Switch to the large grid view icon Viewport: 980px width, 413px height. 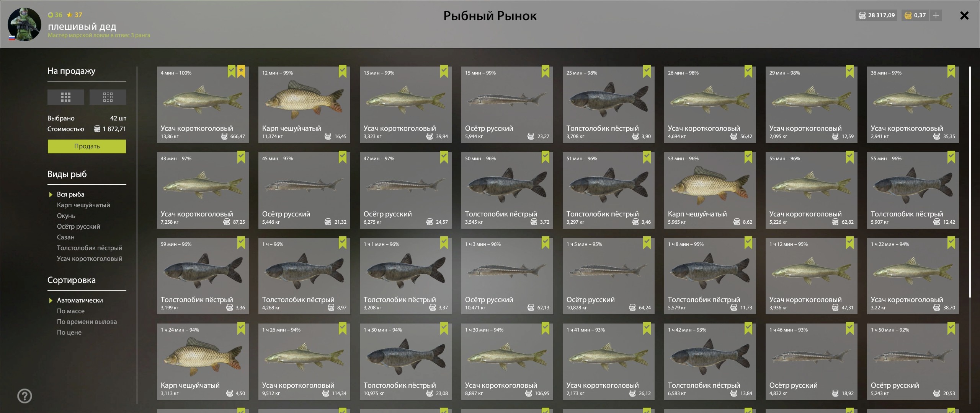pos(65,97)
